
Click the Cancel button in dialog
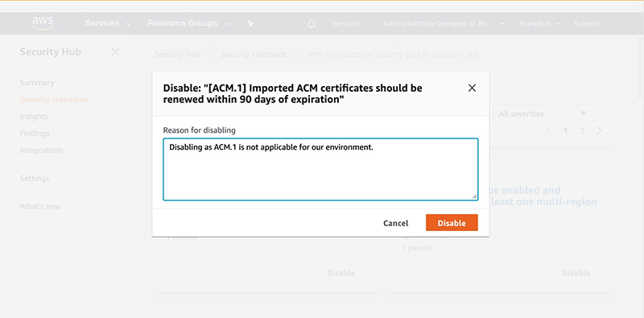click(395, 223)
